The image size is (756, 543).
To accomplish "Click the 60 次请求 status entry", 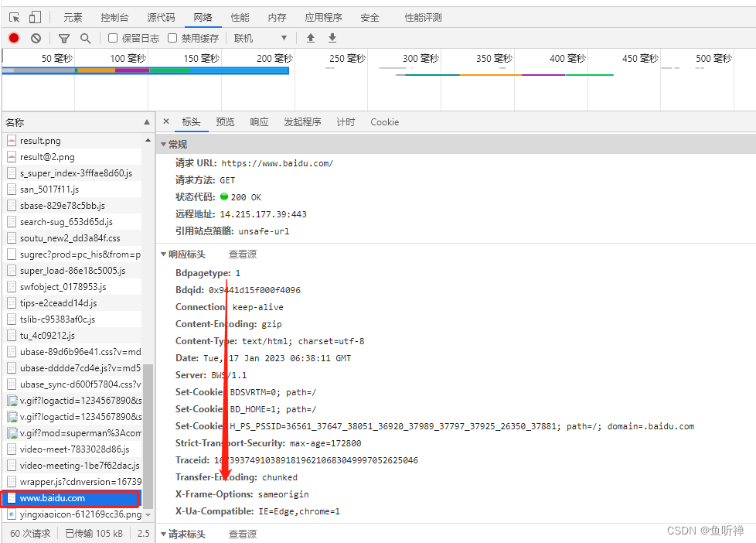I will click(30, 534).
